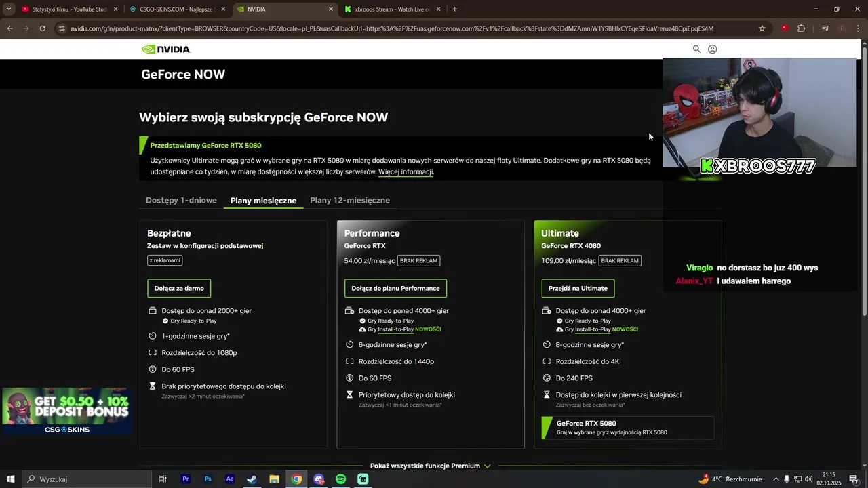The image size is (868, 488).
Task: Open the media control icon in toolbar
Action: [x=825, y=28]
